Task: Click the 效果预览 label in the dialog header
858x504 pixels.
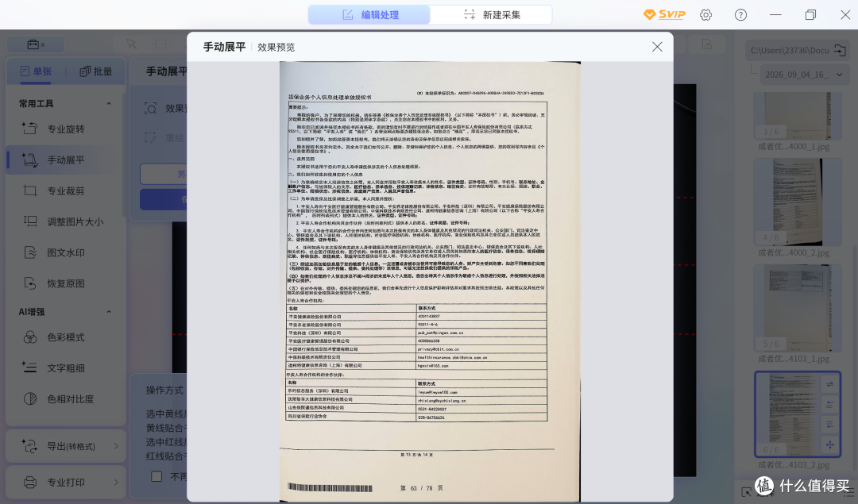Action: (x=276, y=47)
